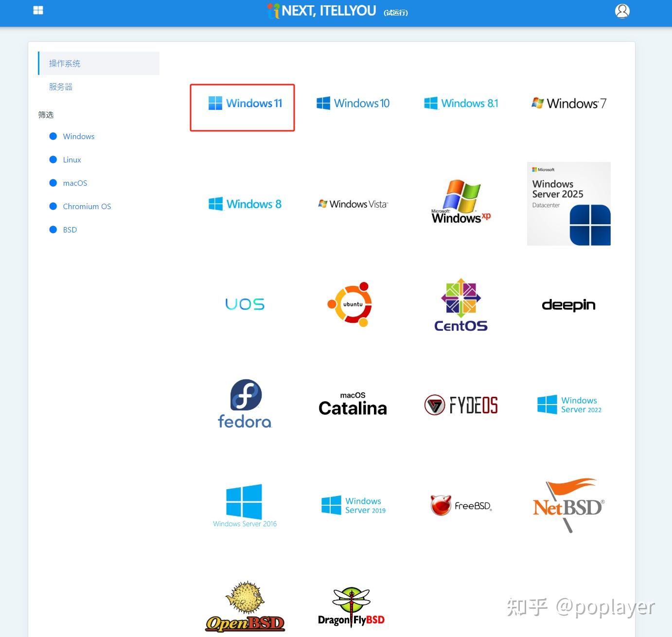Choose the Windows XP logo

(x=461, y=202)
